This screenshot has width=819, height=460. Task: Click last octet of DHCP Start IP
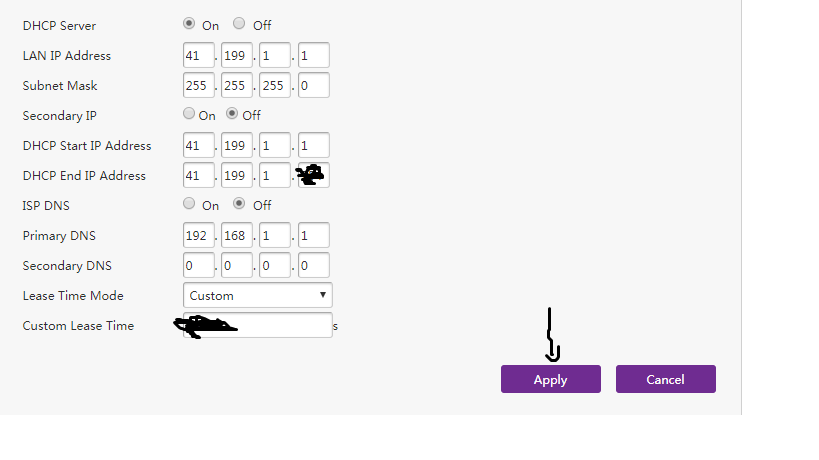313,145
